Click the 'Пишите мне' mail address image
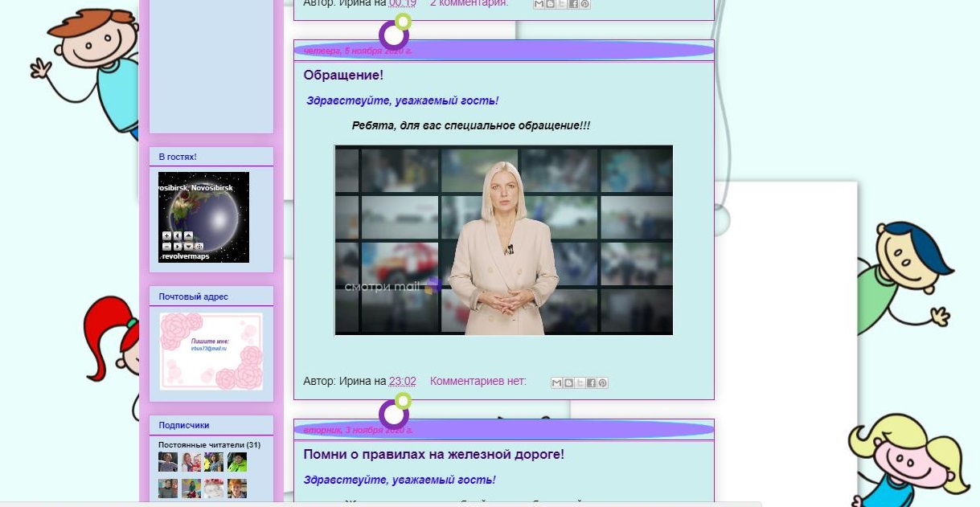This screenshot has width=980, height=507. (x=211, y=351)
